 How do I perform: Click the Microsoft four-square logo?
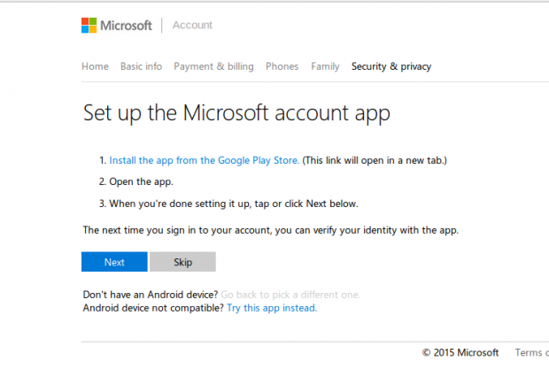pos(91,26)
